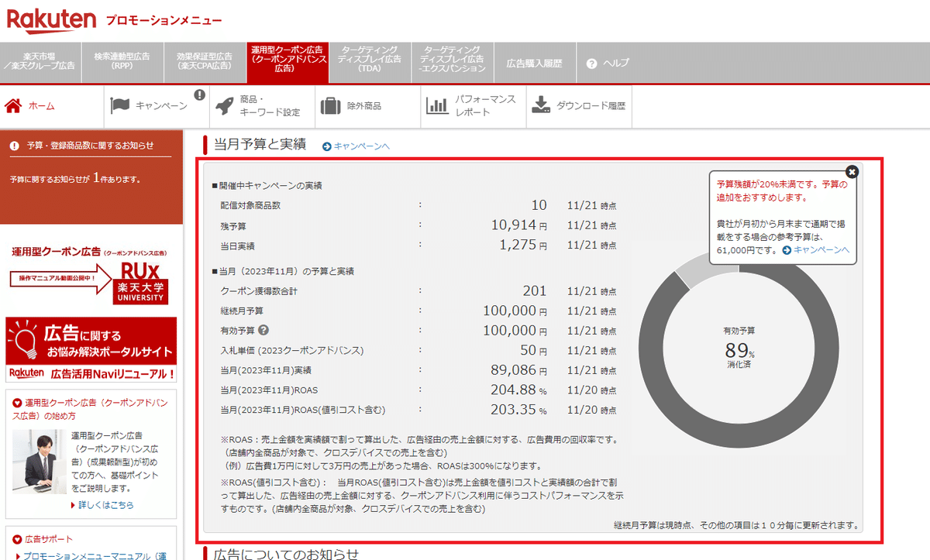Follow キャンペーンへ link inside budget tooltip

click(821, 250)
